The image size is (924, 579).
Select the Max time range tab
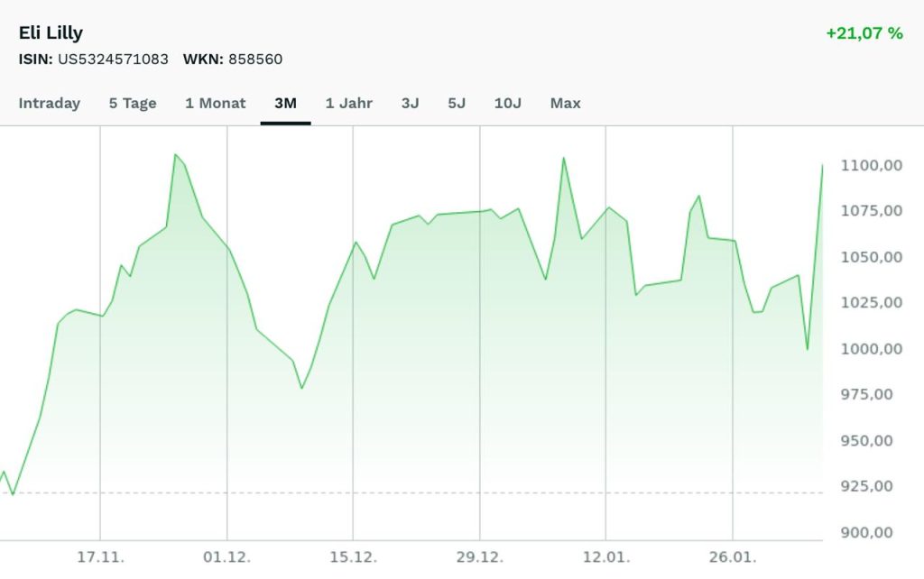pos(565,103)
